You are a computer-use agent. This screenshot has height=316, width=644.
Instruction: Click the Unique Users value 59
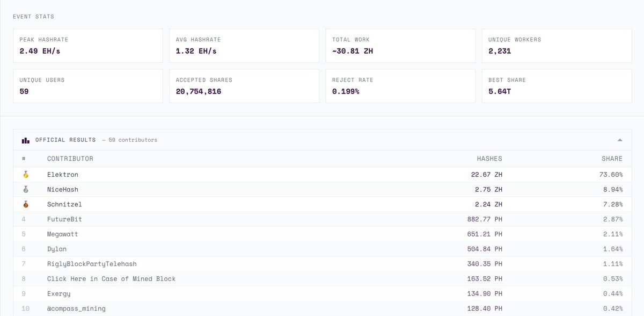(24, 91)
